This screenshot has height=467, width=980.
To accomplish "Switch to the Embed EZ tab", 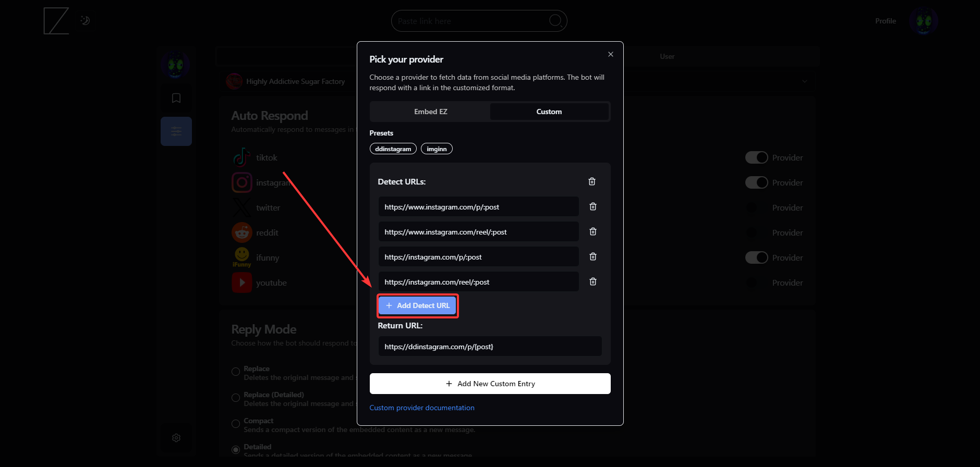I will click(x=430, y=112).
